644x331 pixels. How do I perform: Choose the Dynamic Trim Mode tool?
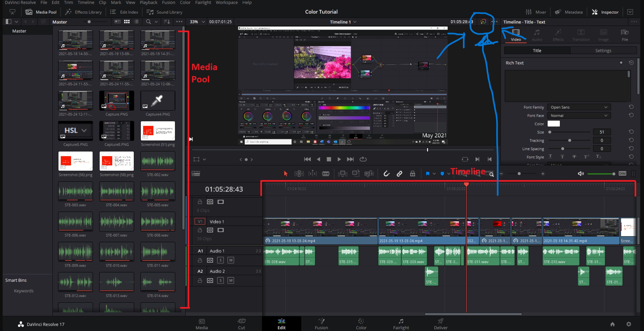pos(313,174)
